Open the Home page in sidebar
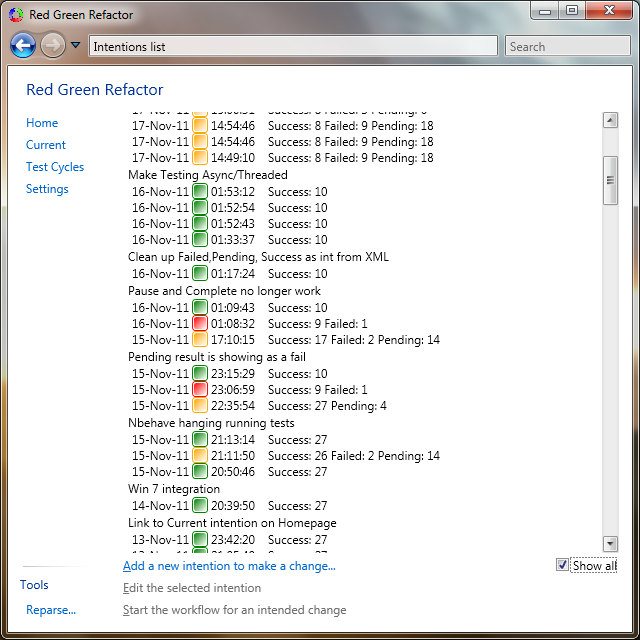This screenshot has width=640, height=640. pos(42,123)
